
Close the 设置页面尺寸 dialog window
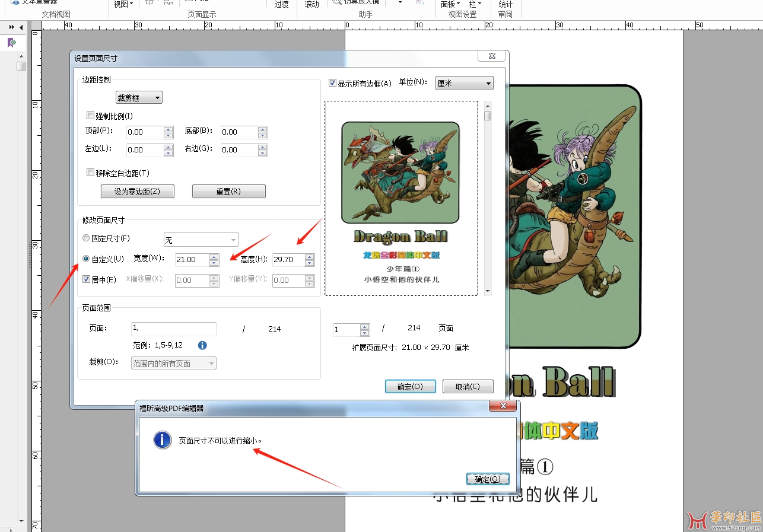click(492, 56)
